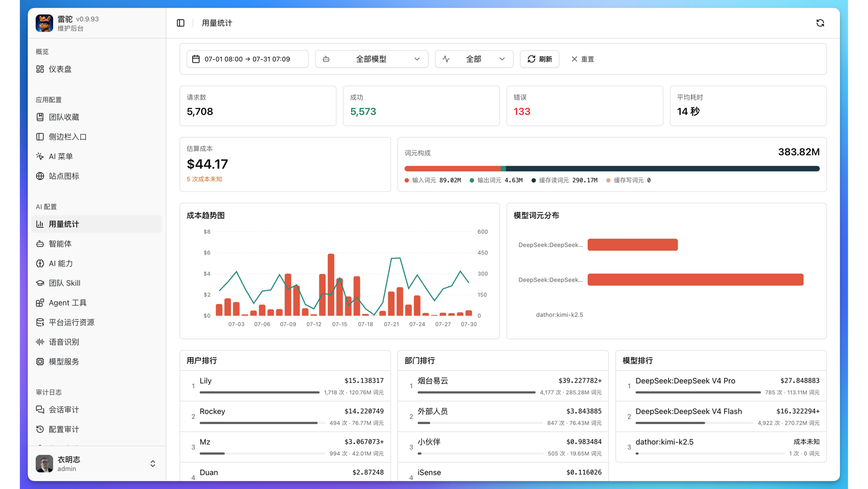Click the 5 次成本未知 warning text
The width and height of the screenshot is (868, 489).
(x=204, y=179)
